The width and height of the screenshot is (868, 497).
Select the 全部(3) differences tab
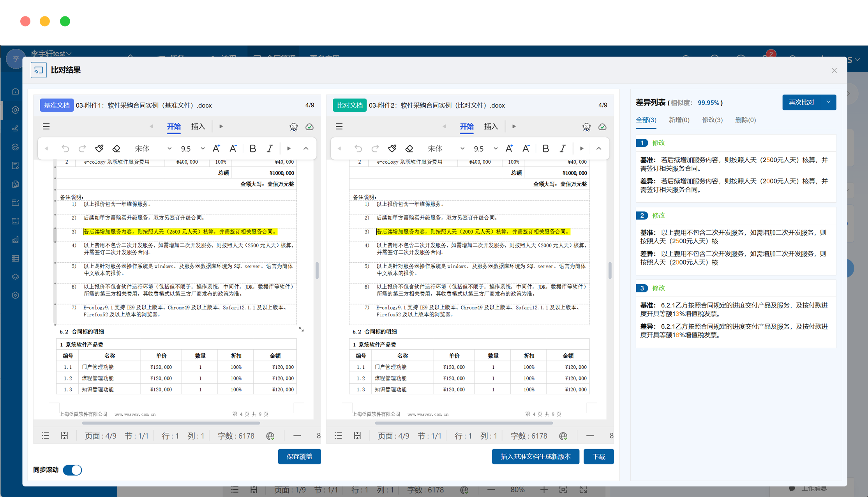(x=646, y=120)
